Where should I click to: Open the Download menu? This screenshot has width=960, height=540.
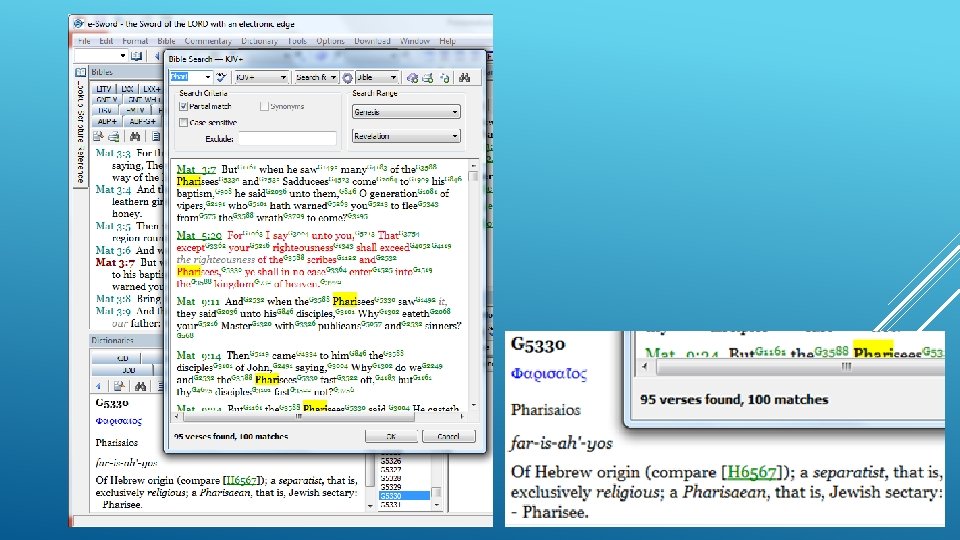coord(372,41)
